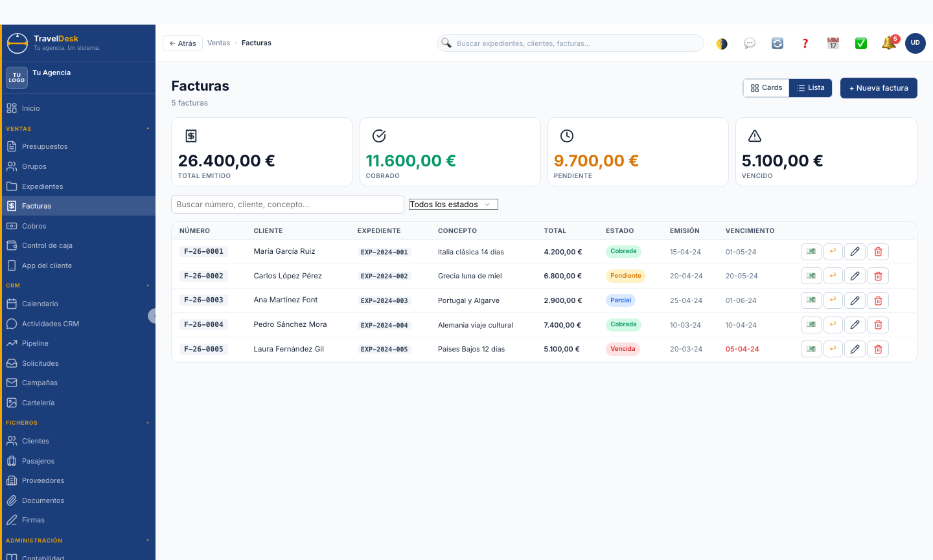933x560 pixels.
Task: Delete invoice F-26-0001 with trash icon
Action: pos(878,252)
